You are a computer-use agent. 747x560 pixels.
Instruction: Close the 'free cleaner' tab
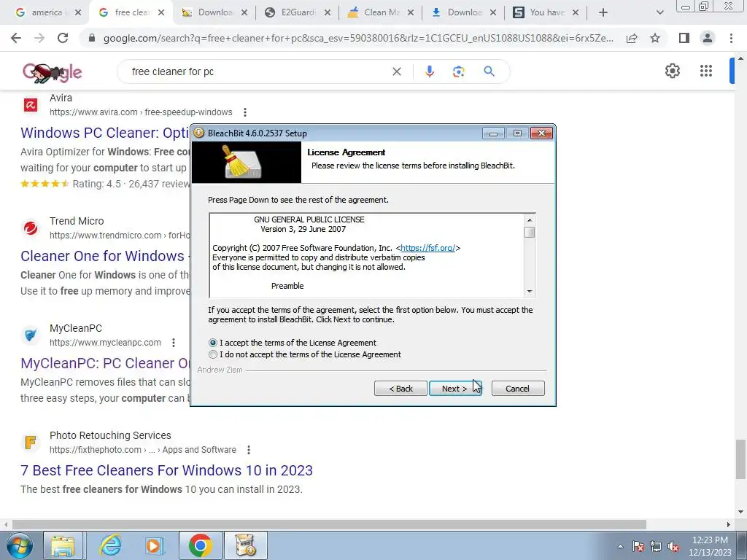(161, 12)
